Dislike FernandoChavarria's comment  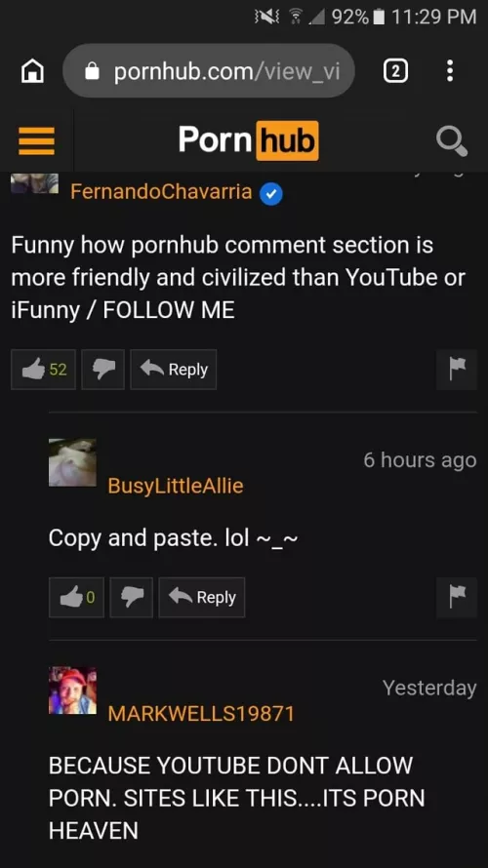point(103,370)
